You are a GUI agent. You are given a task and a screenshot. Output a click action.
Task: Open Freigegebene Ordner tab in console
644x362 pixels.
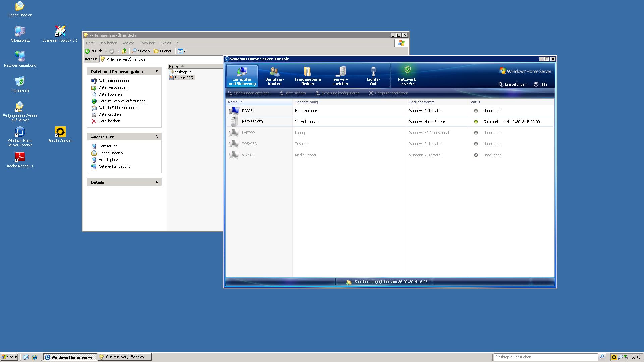(308, 76)
